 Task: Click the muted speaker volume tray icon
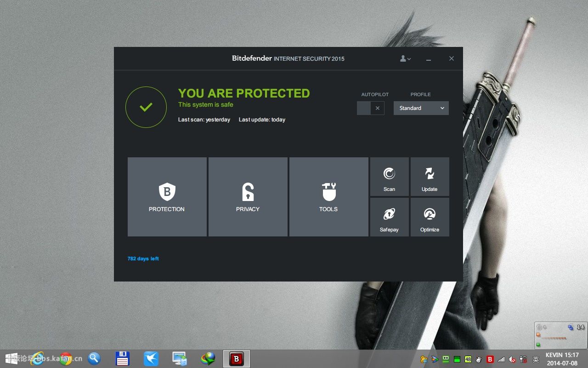click(x=512, y=359)
